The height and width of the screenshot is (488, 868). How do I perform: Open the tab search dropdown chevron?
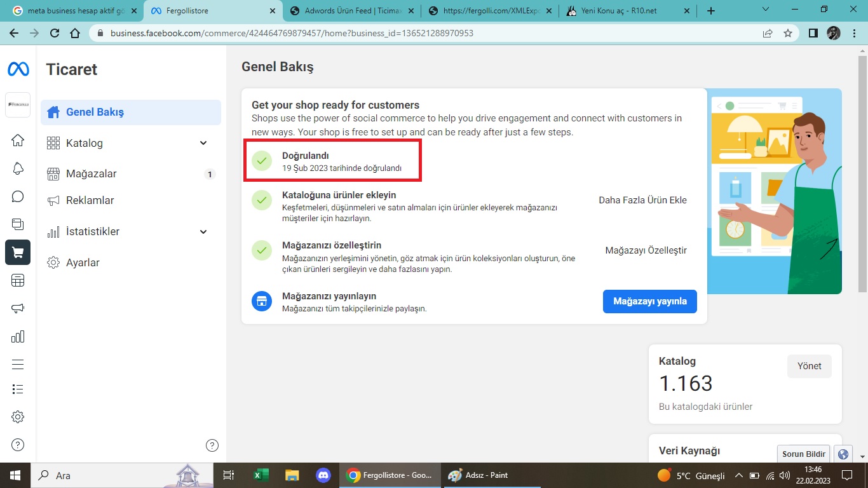tap(765, 10)
